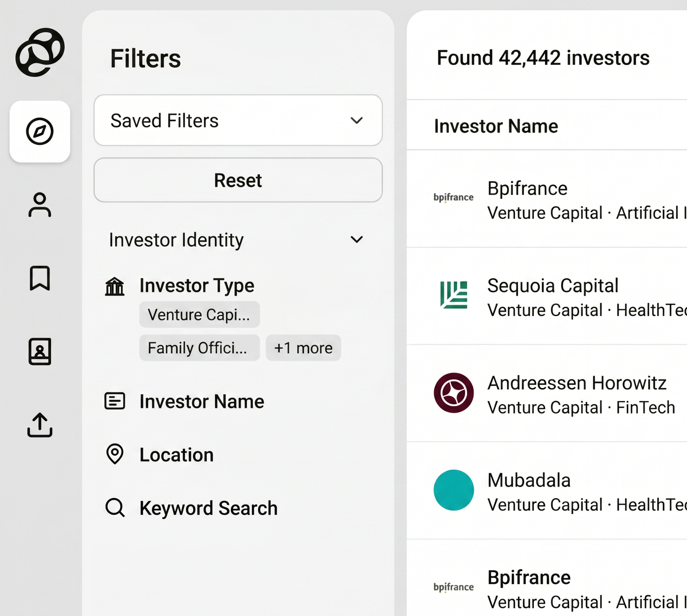Viewport: 687px width, 616px height.
Task: Click the Investor Name column header
Action: 496,126
